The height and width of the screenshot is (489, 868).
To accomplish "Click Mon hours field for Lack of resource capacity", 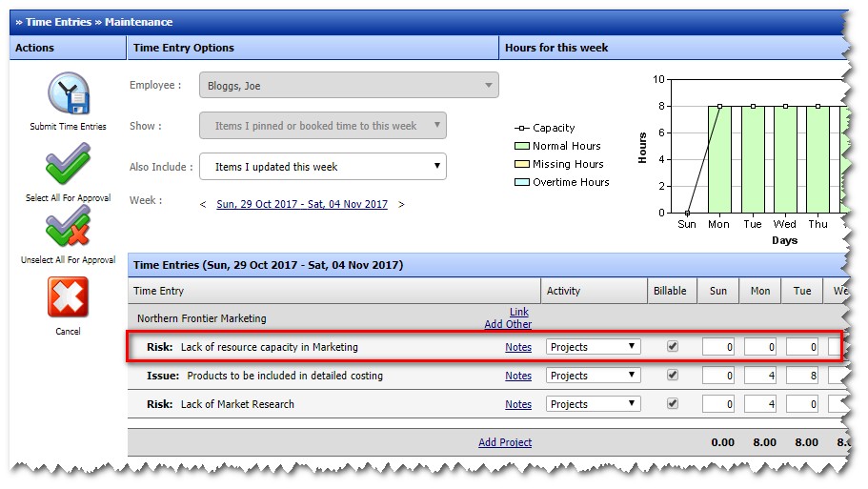I will click(x=760, y=347).
